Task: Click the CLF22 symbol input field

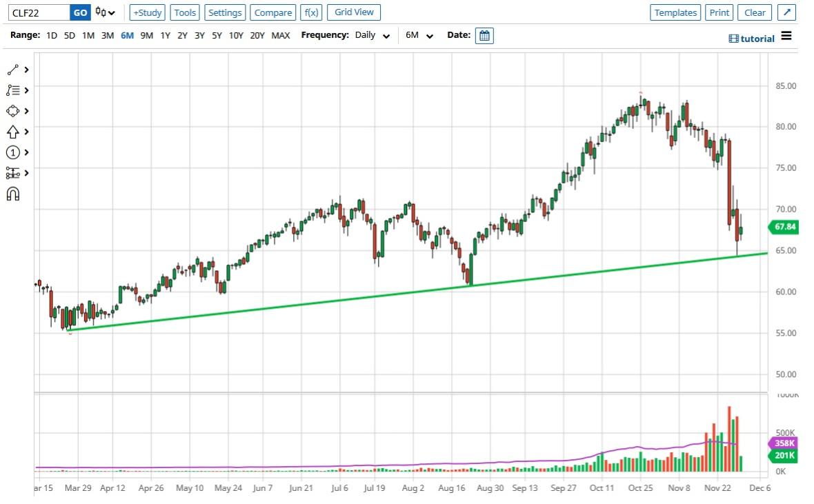Action: pyautogui.click(x=39, y=12)
